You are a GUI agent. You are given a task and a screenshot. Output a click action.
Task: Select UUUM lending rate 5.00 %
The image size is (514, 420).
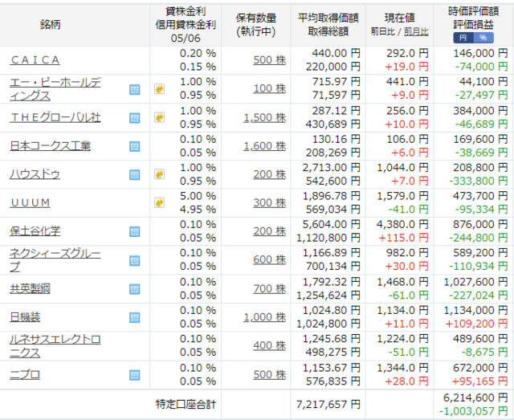(x=198, y=196)
